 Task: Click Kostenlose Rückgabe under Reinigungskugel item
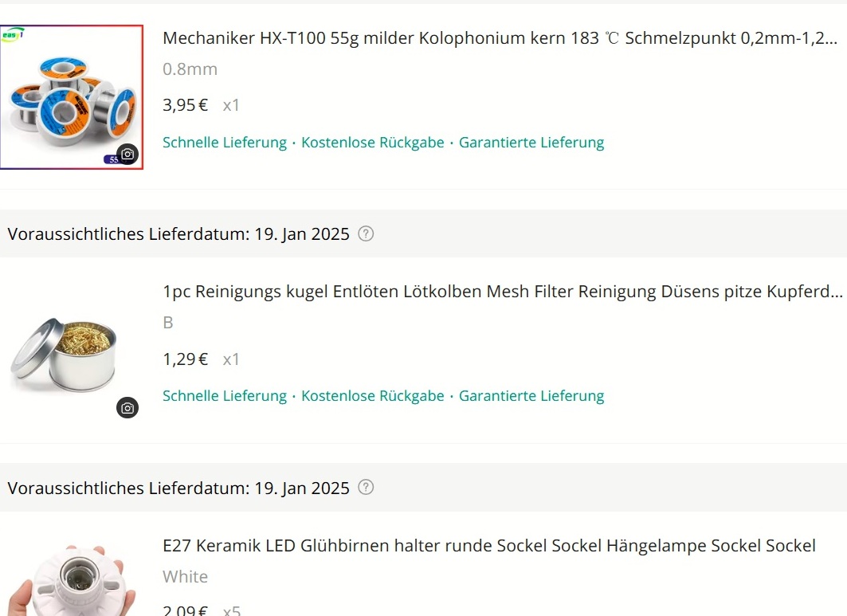pos(373,396)
